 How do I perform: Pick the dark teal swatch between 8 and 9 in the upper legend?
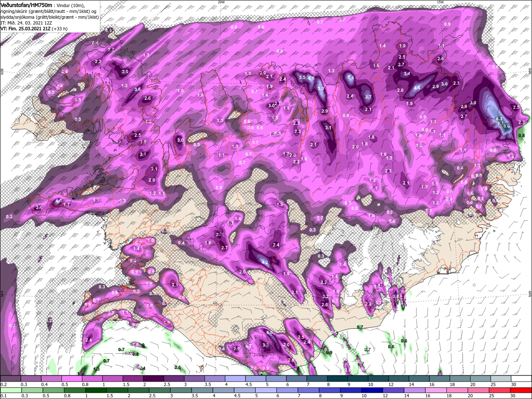[x=337, y=379]
